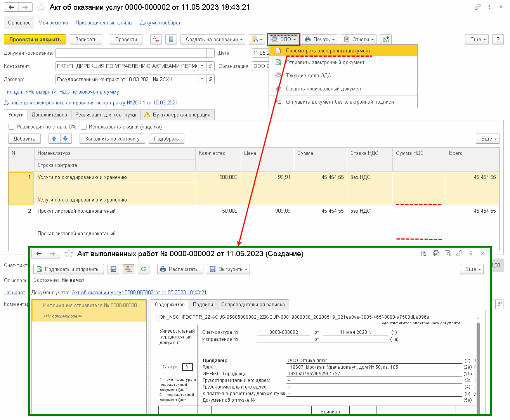Click the back arrow in the Акт об оказании услуг window
This screenshot has height=420, width=510.
pyautogui.click(x=12, y=7)
